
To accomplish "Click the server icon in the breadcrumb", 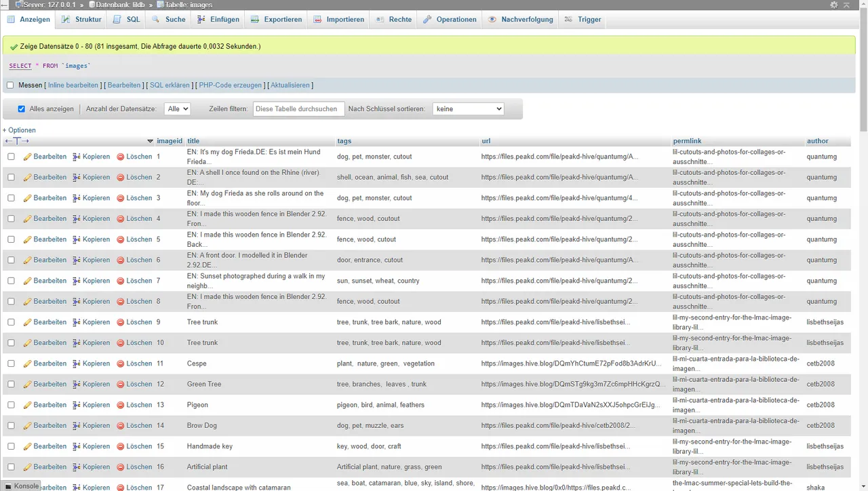I will click(18, 5).
